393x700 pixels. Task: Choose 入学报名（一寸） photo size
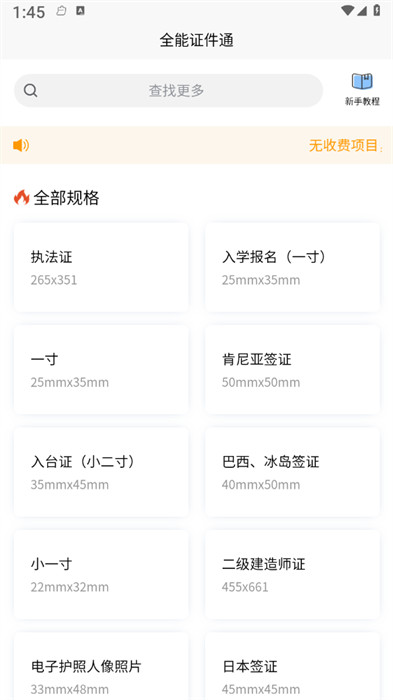pos(293,267)
